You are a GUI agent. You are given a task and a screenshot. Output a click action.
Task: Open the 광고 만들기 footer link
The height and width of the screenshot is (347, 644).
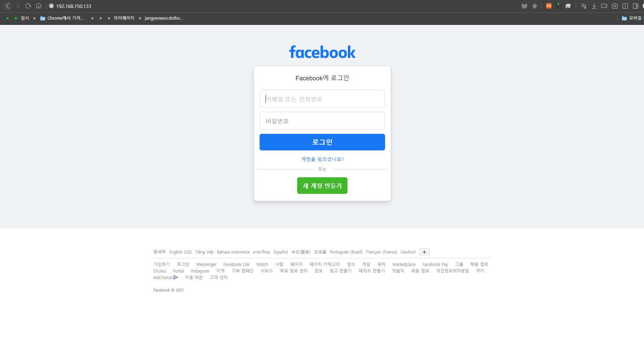(x=341, y=271)
